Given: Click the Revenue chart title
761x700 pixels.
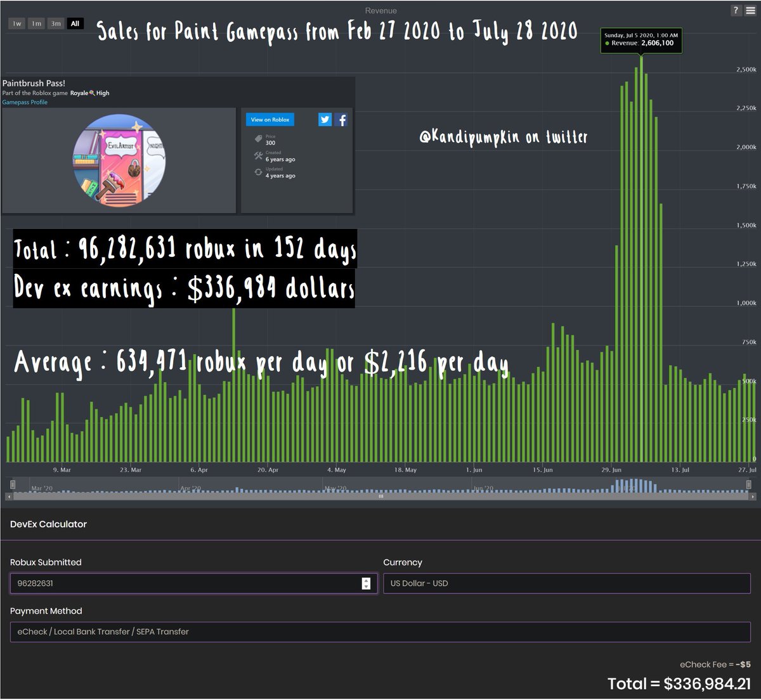Looking at the screenshot, I should 381,11.
